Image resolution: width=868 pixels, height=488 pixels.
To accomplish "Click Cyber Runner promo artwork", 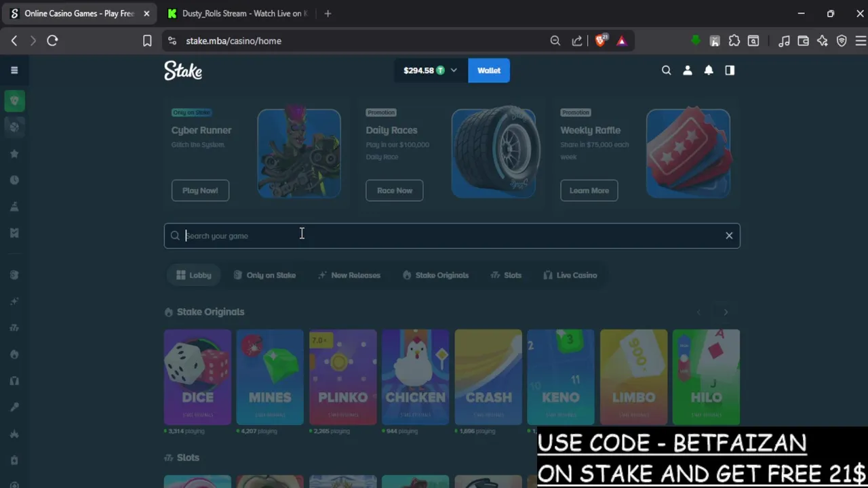I will [299, 153].
